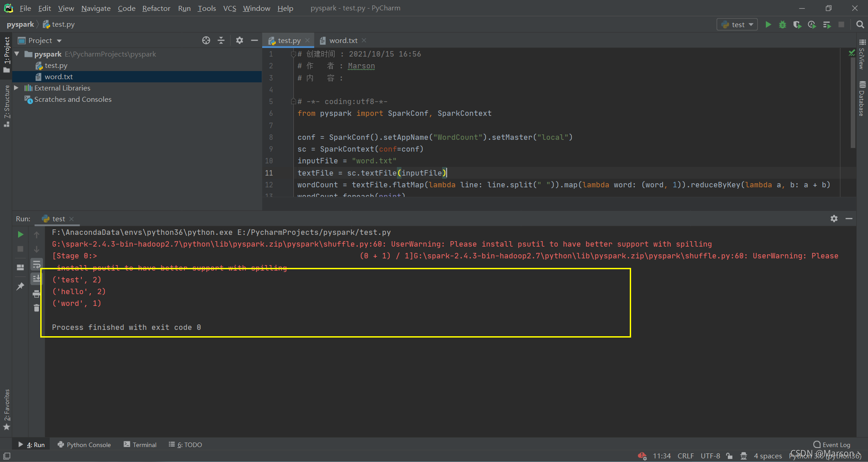Pin the Run tab
The image size is (868, 462).
20,286
